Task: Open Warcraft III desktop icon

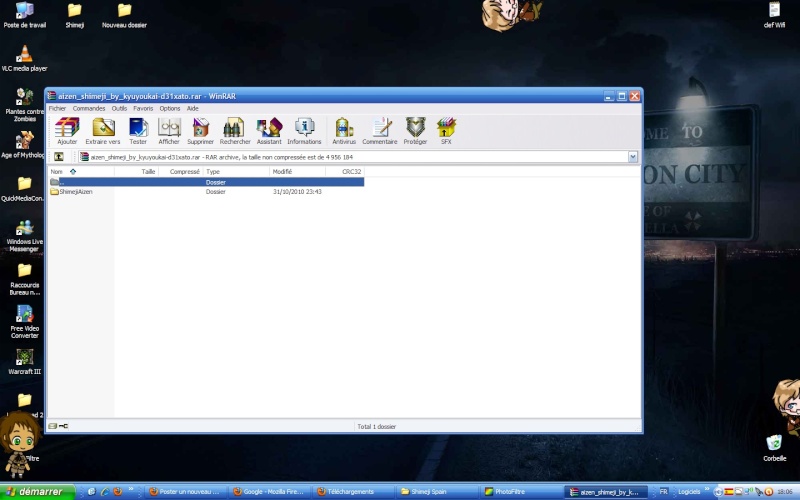Action: (x=24, y=362)
